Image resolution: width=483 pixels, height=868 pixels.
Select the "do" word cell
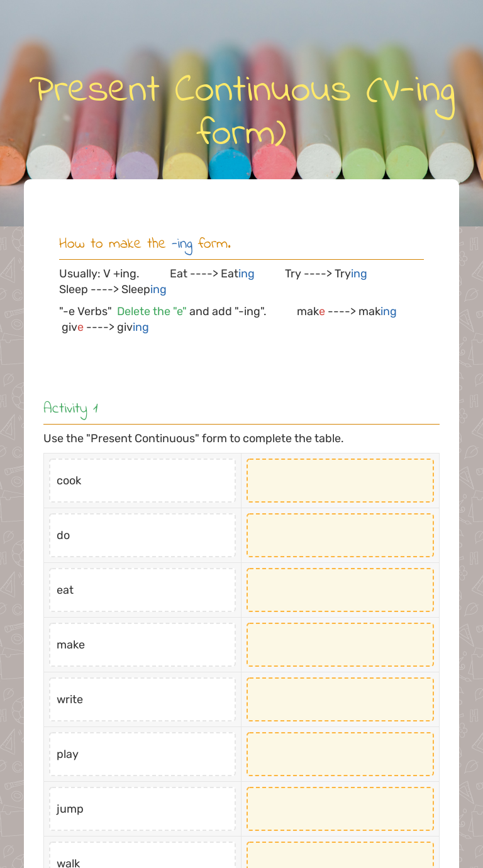pos(142,535)
